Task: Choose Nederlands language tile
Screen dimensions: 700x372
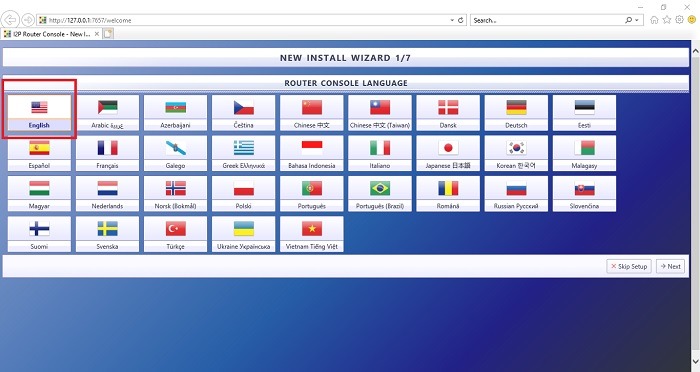Action: [108, 193]
